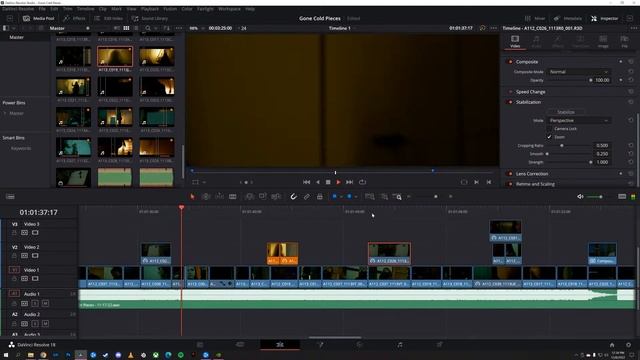640x360 pixels.
Task: Switch to the Edit page icon
Action: click(280, 345)
